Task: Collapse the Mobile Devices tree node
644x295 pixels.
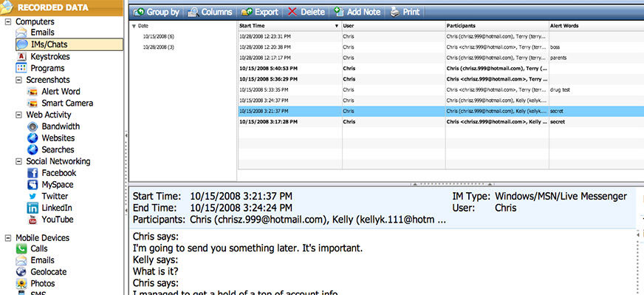Action: (7, 238)
